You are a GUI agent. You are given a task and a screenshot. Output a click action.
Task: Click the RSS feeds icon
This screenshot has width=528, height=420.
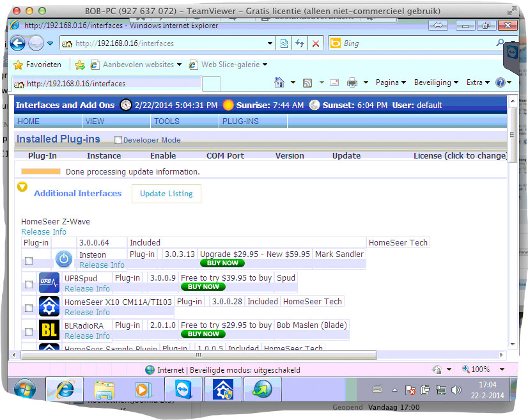(307, 82)
